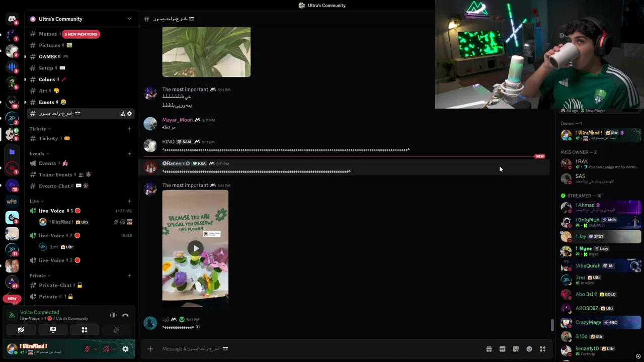Open the Setup channel

point(81,68)
